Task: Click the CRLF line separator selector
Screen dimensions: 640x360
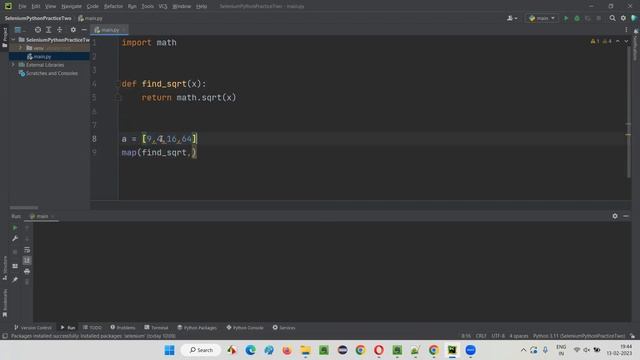Action: coord(481,336)
